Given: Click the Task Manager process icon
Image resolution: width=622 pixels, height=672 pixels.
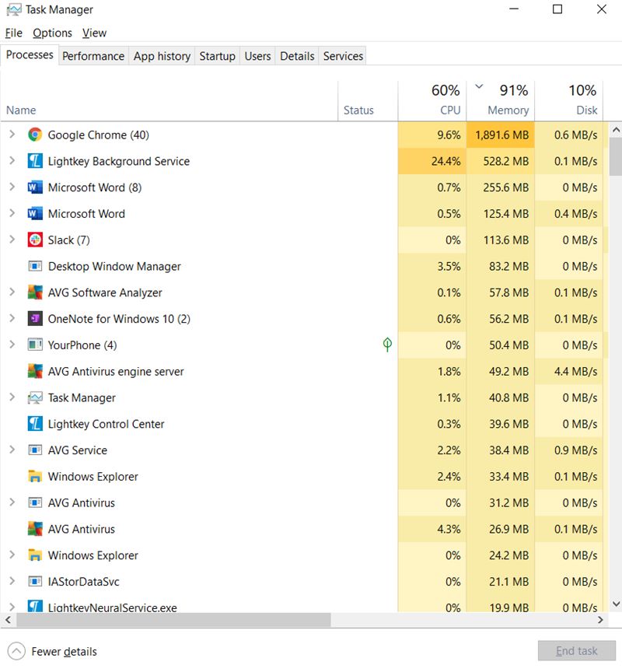Looking at the screenshot, I should coord(34,397).
